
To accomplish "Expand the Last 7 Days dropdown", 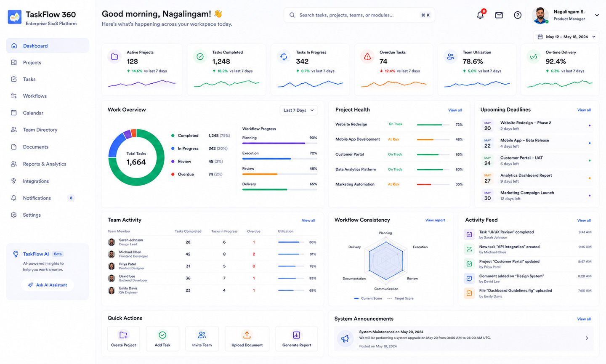I will (299, 110).
